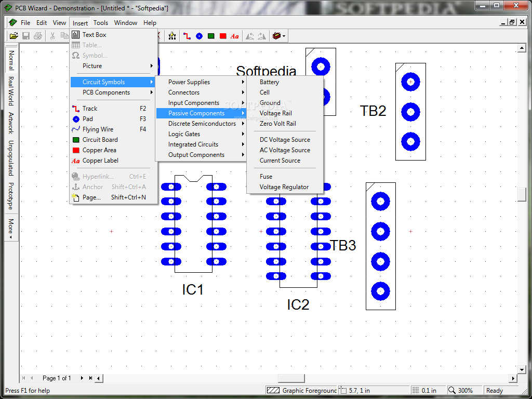Open the File menu

tap(25, 23)
